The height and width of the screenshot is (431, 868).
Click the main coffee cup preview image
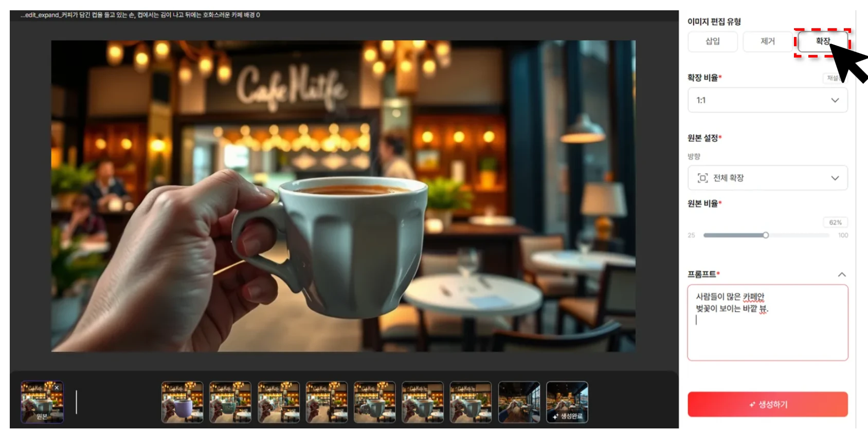pyautogui.click(x=343, y=196)
